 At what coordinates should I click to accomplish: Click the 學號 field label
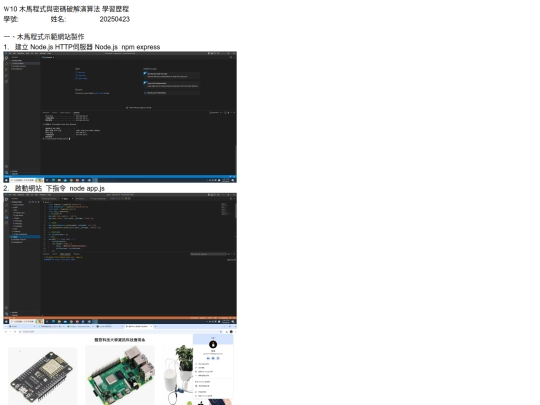(11, 19)
